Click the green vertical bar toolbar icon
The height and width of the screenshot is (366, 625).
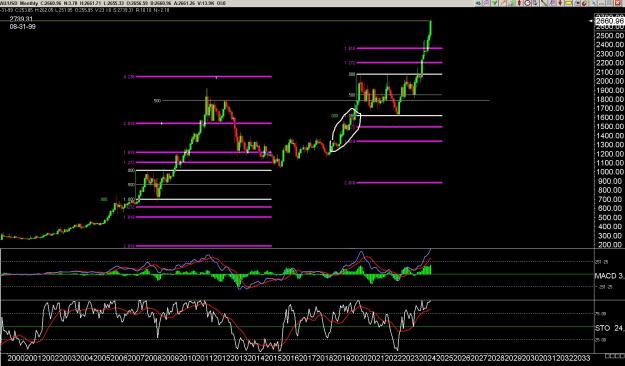pos(512,3)
